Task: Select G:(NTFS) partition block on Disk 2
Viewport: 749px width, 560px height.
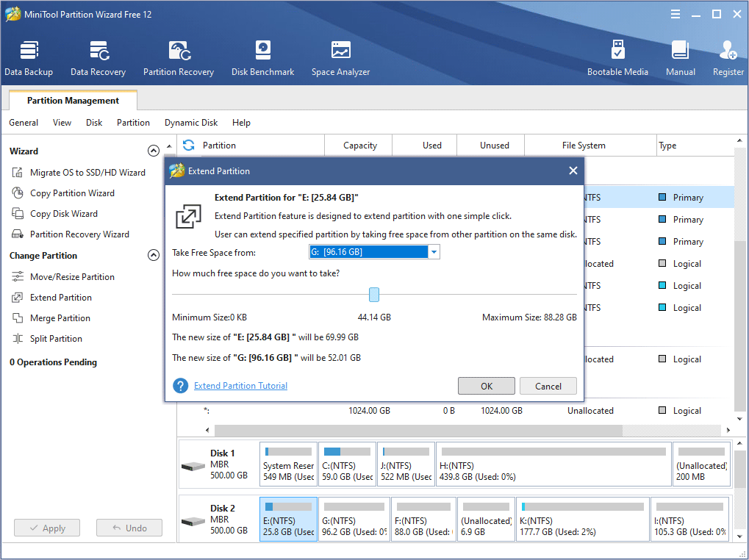Action: [354, 519]
